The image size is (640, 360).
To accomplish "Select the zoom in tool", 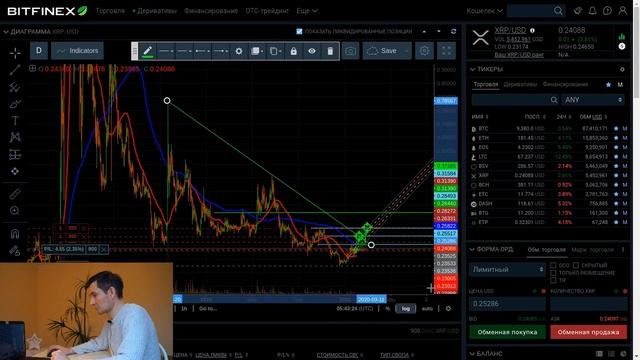I will click(x=15, y=211).
